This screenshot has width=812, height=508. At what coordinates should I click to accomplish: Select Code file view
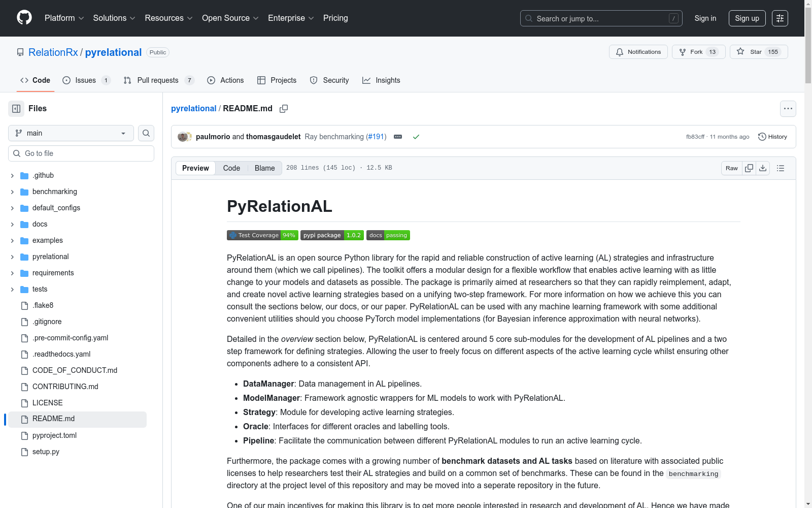click(x=231, y=168)
